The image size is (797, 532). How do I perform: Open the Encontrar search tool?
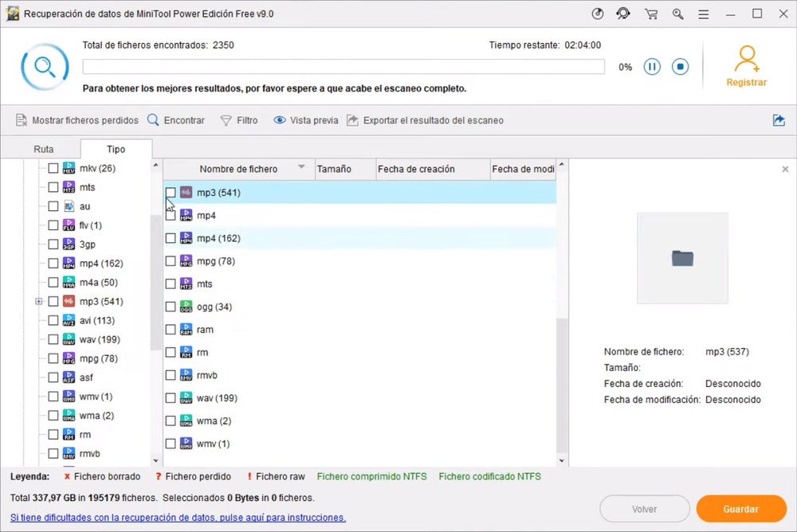click(x=176, y=120)
